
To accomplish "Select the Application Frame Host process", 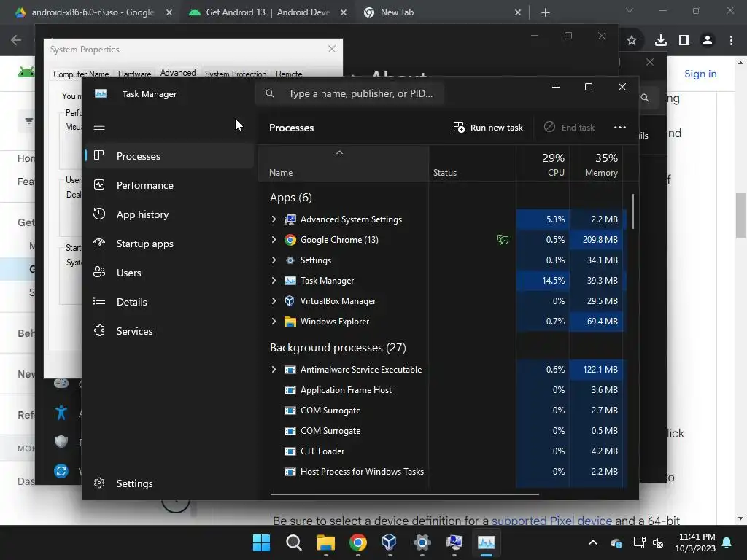I will [346, 390].
